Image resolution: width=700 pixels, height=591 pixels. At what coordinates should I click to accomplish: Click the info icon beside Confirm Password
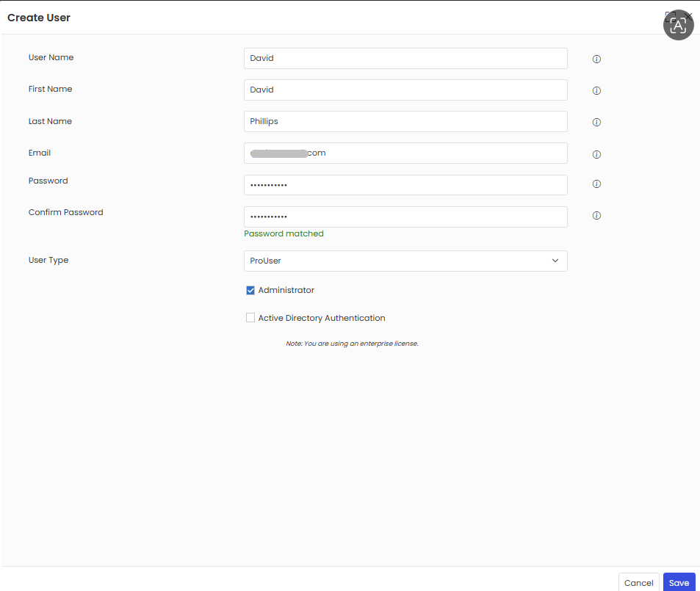click(x=596, y=216)
